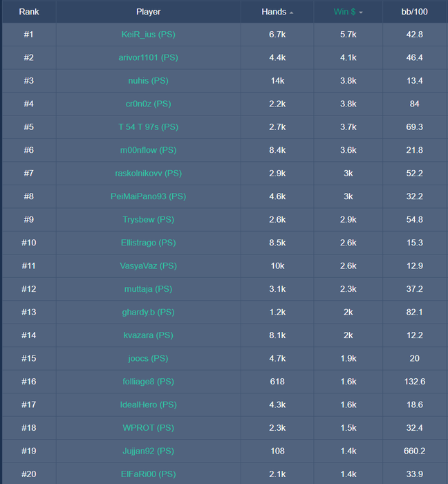The height and width of the screenshot is (484, 448).
Task: Click the VasyaVaz (PS) link
Action: coord(149,266)
